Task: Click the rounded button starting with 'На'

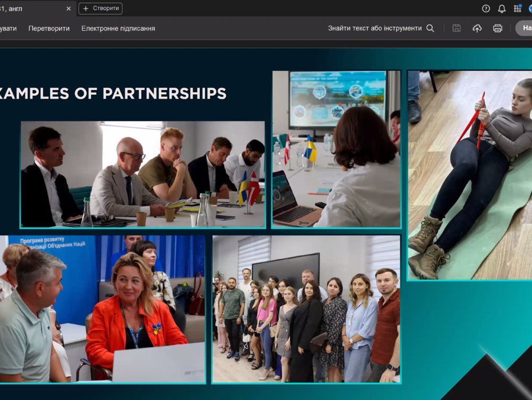Action: point(525,28)
